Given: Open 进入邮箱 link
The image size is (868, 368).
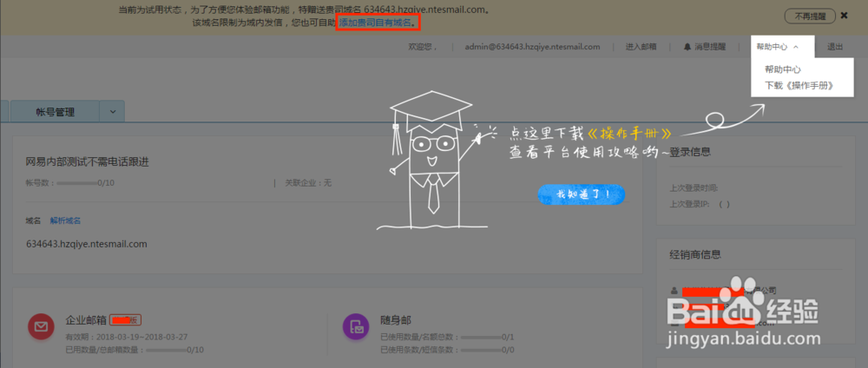Looking at the screenshot, I should click(641, 47).
